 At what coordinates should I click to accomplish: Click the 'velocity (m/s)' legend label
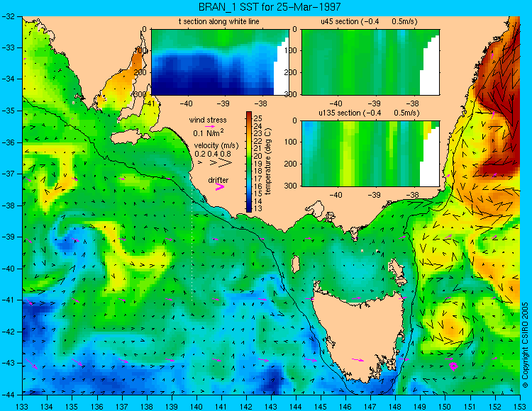(216, 145)
